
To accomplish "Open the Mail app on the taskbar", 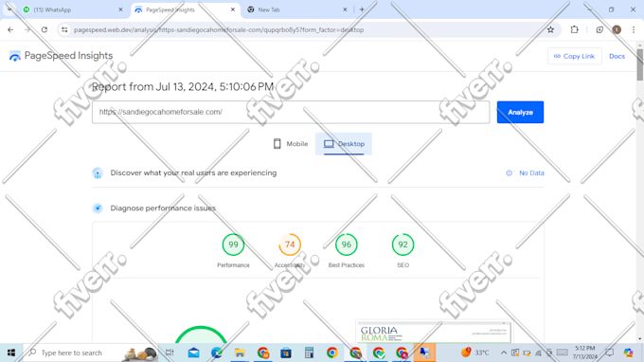I will click(193, 353).
